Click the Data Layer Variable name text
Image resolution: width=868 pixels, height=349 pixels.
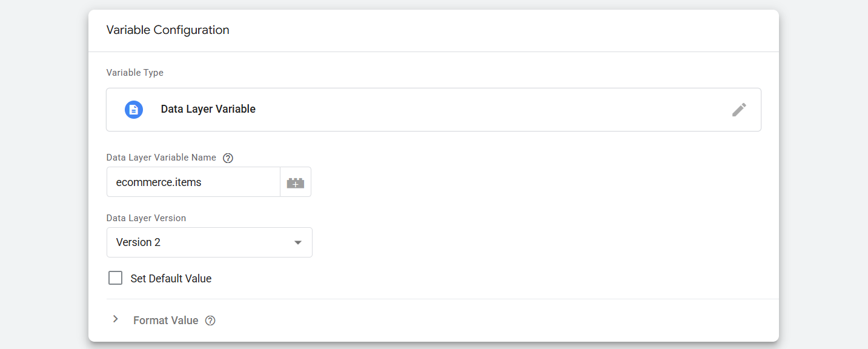click(x=208, y=110)
